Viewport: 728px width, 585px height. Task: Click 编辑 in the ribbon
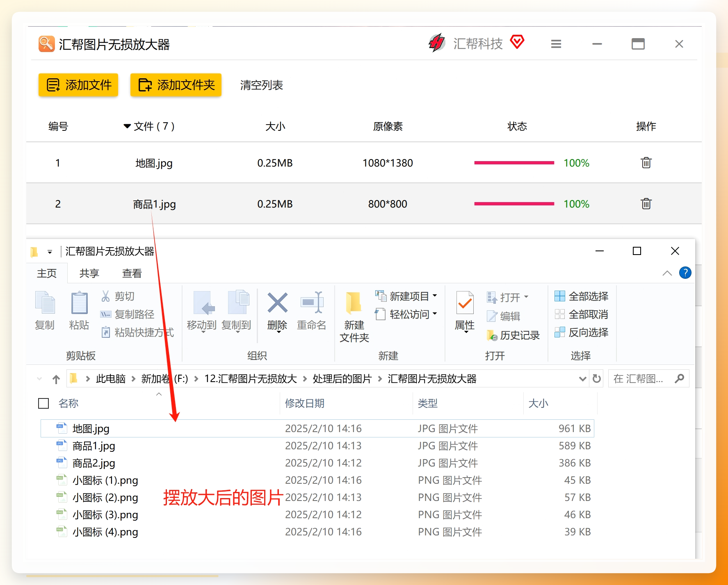tap(504, 316)
